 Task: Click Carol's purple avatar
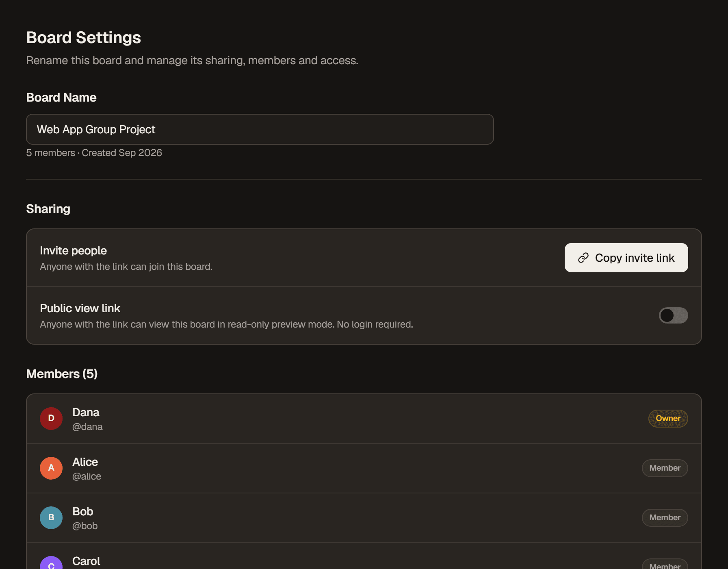51,563
